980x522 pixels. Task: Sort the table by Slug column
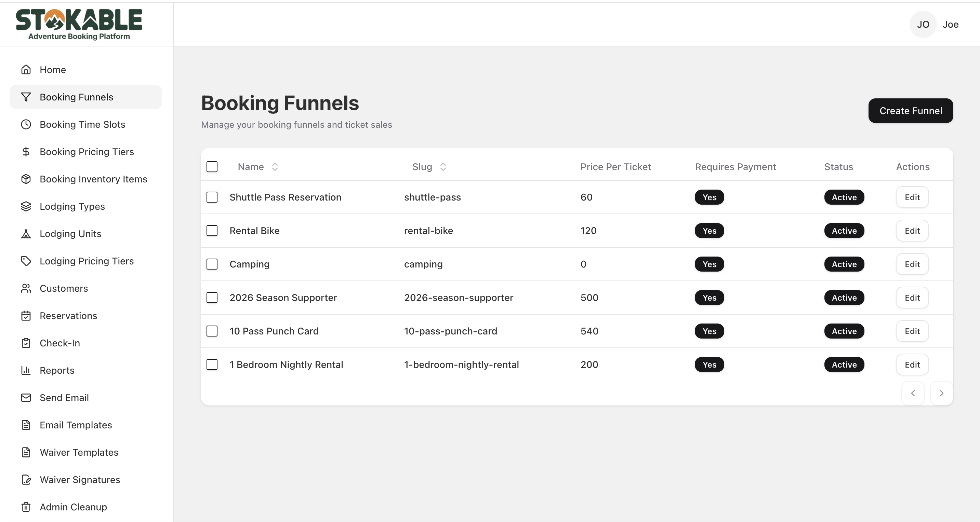(x=443, y=166)
